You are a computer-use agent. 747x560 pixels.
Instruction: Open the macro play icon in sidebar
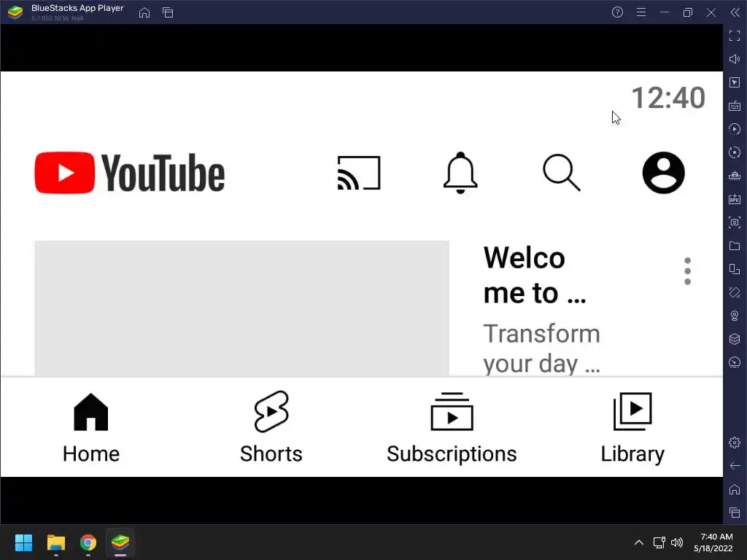pyautogui.click(x=735, y=129)
